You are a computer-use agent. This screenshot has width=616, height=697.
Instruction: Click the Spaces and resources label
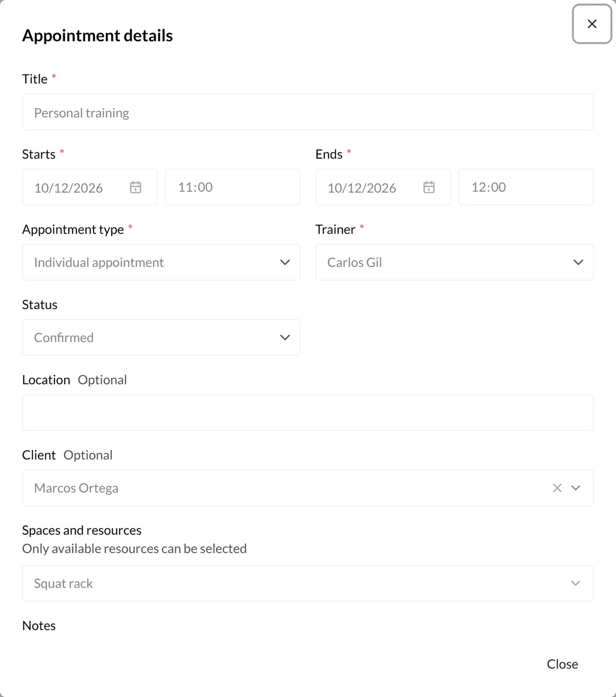(82, 530)
